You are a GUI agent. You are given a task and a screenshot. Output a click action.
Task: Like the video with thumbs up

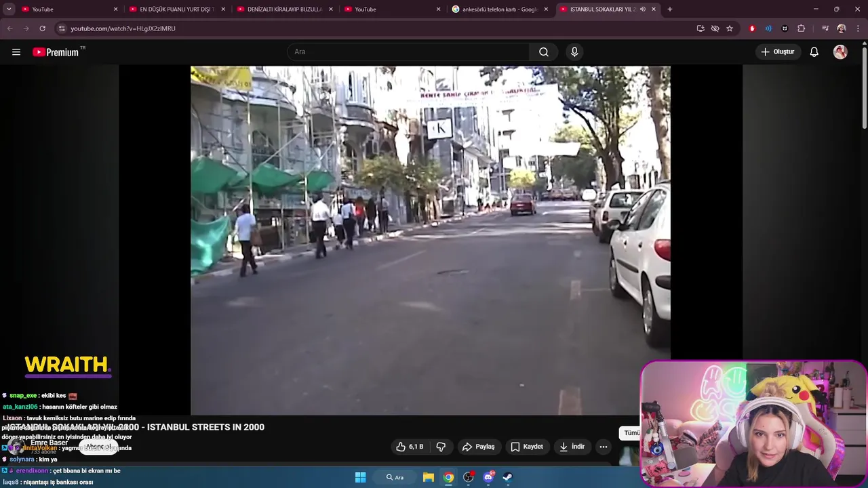coord(410,447)
